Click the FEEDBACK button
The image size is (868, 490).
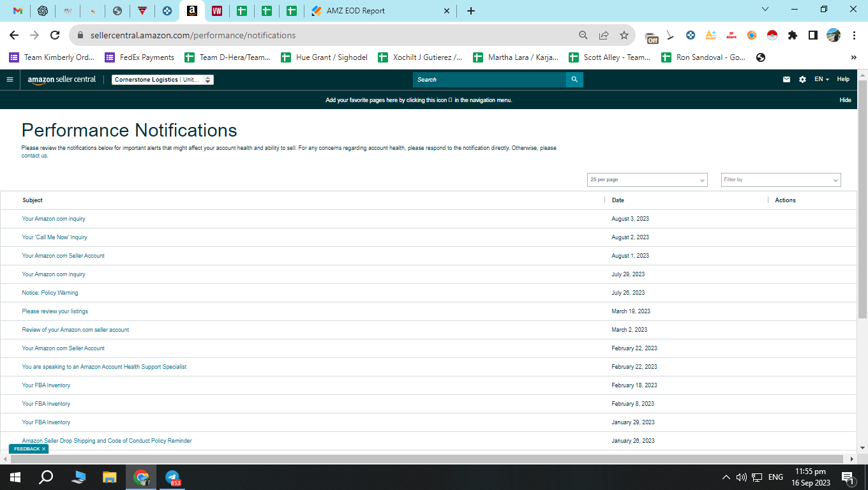click(x=27, y=449)
